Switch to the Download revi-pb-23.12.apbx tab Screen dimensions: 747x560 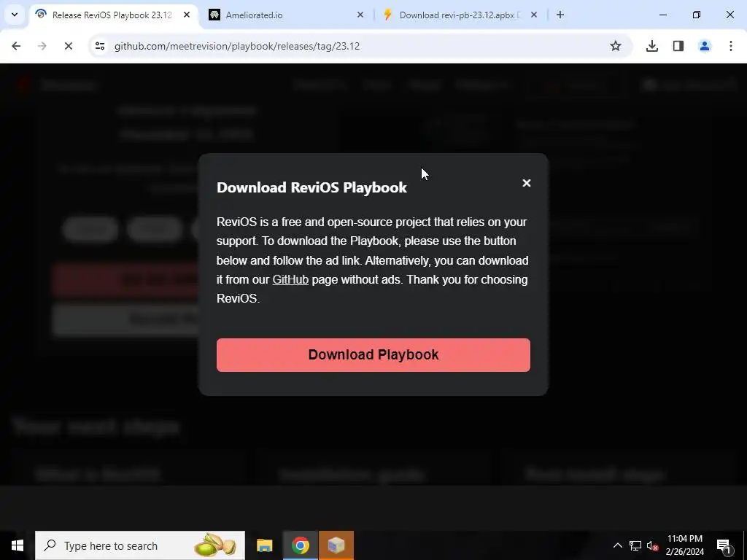tap(460, 15)
